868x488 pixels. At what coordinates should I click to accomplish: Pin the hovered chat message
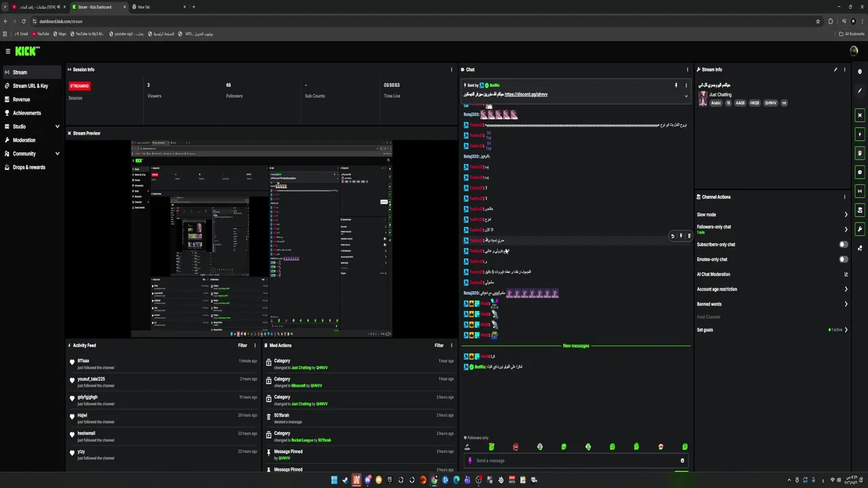pyautogui.click(x=681, y=236)
